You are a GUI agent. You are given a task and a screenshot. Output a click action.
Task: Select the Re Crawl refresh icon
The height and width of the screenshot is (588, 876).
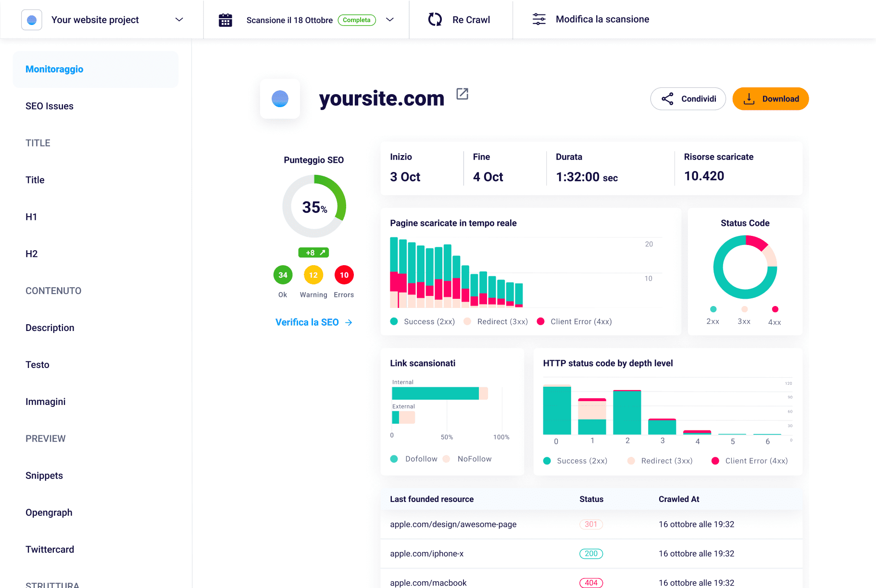(x=435, y=19)
